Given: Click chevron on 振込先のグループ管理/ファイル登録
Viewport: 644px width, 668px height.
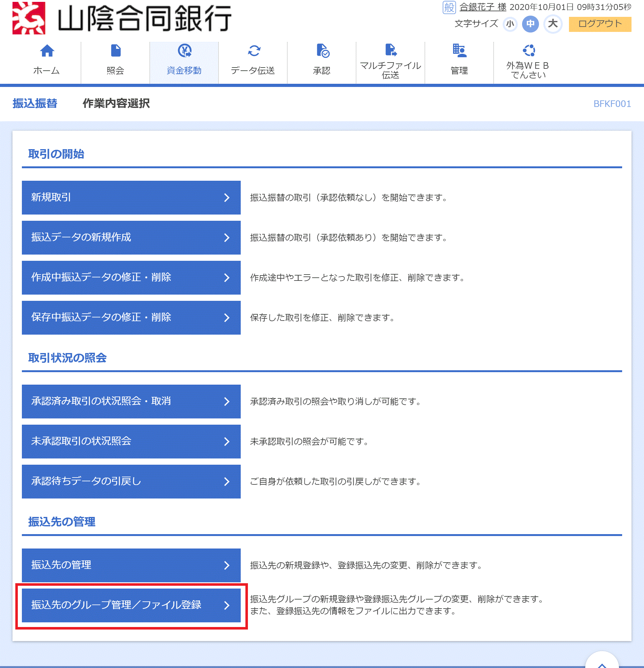Looking at the screenshot, I should point(227,606).
